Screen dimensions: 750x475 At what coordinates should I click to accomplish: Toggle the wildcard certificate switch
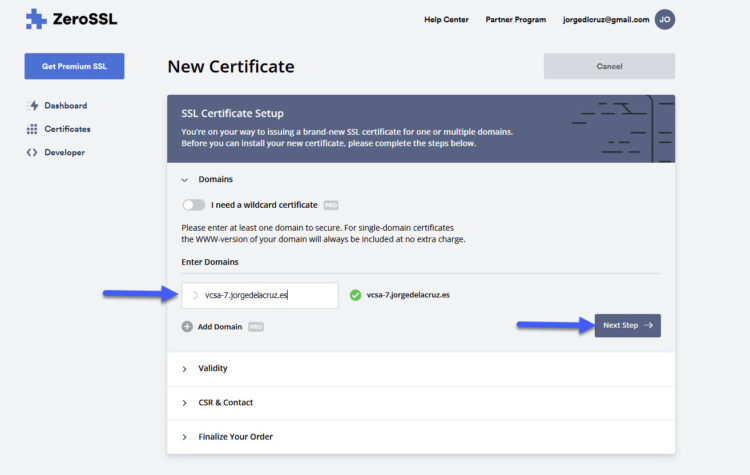(194, 205)
